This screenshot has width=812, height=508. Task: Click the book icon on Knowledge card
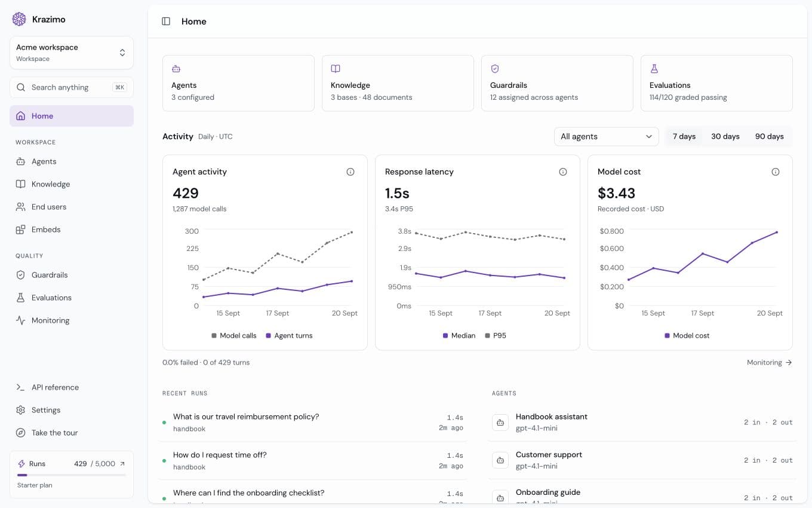(x=336, y=69)
